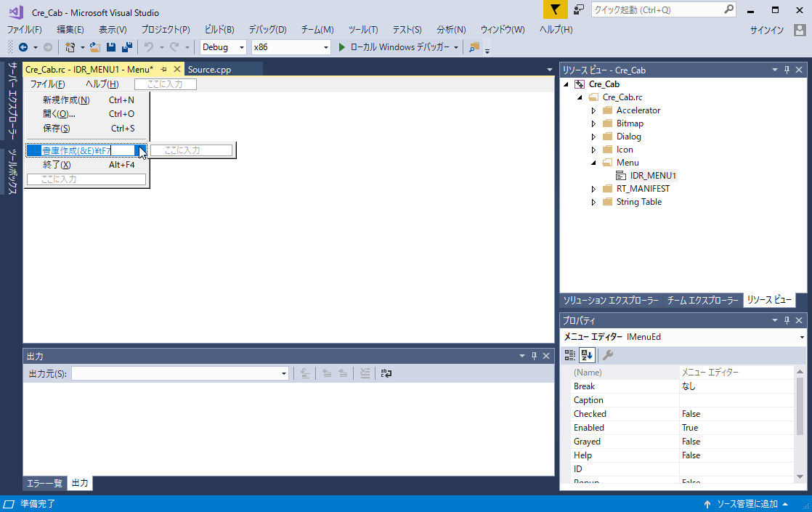Select IDR_MENU1 in the resource tree
This screenshot has width=812, height=512.
(x=652, y=176)
